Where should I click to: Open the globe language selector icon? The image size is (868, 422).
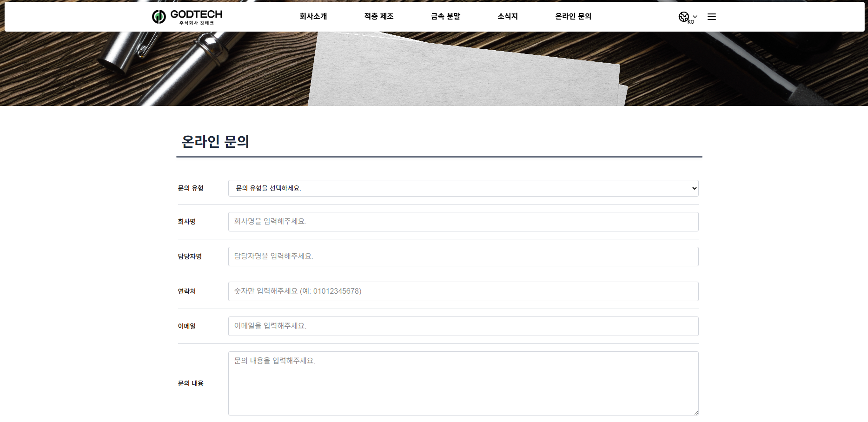point(683,17)
